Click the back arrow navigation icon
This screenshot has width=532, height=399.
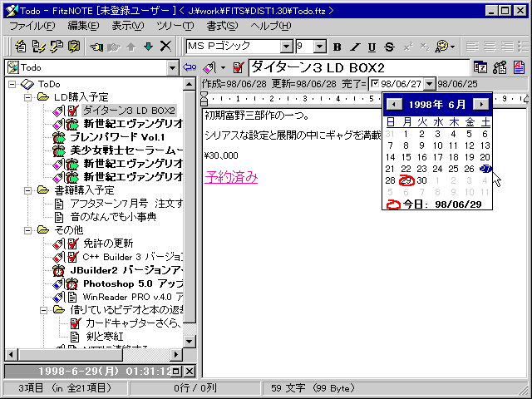click(190, 67)
